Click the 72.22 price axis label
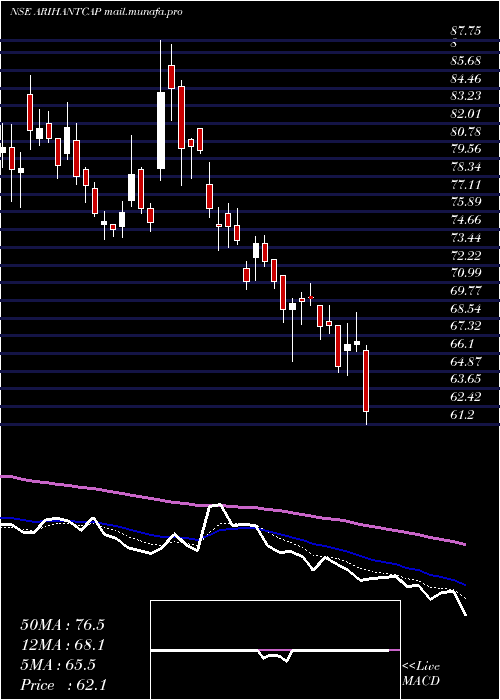Viewport: 500px width, 700px height. 466,255
